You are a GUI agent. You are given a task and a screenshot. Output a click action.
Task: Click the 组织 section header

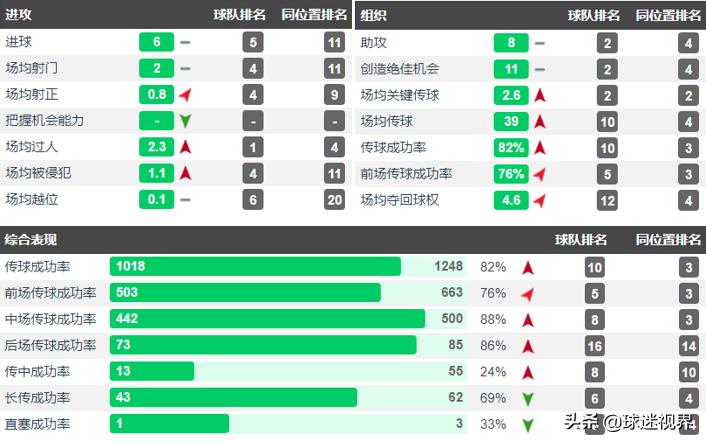point(373,15)
